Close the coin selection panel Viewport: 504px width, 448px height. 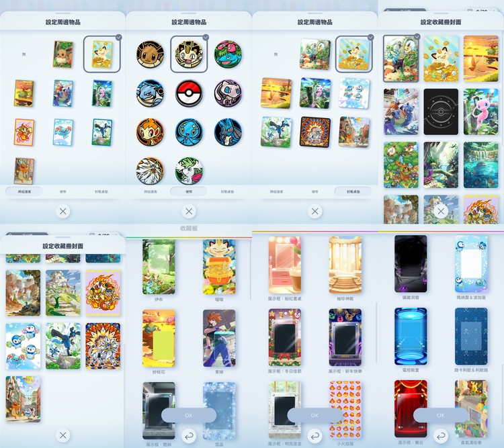[x=189, y=212]
